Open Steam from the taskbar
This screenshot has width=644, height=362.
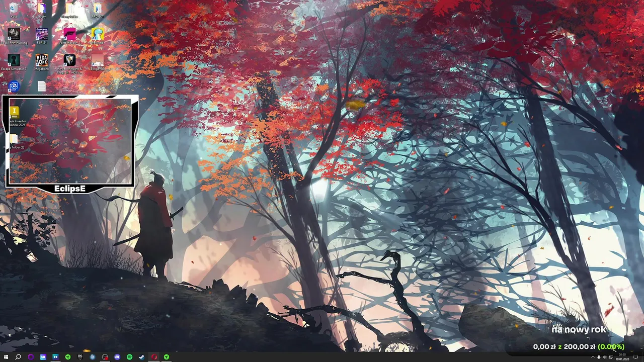click(142, 357)
